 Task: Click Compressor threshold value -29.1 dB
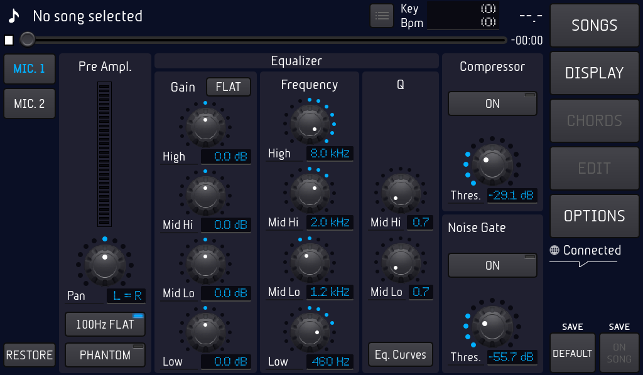tap(512, 195)
